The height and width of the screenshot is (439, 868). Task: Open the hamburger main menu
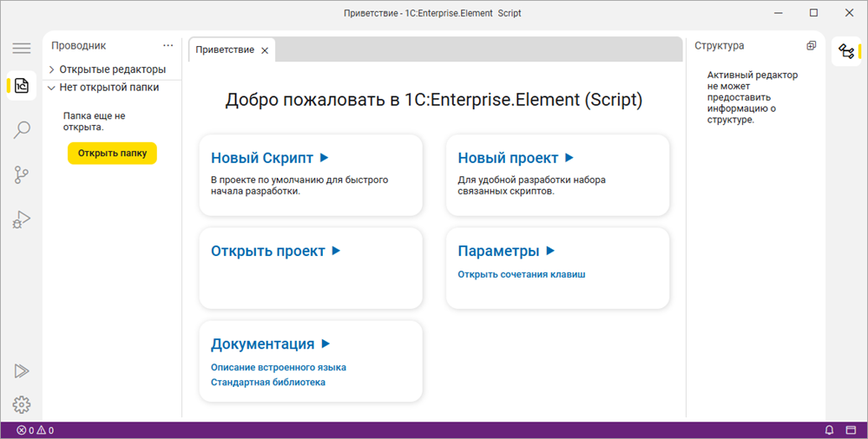point(22,49)
